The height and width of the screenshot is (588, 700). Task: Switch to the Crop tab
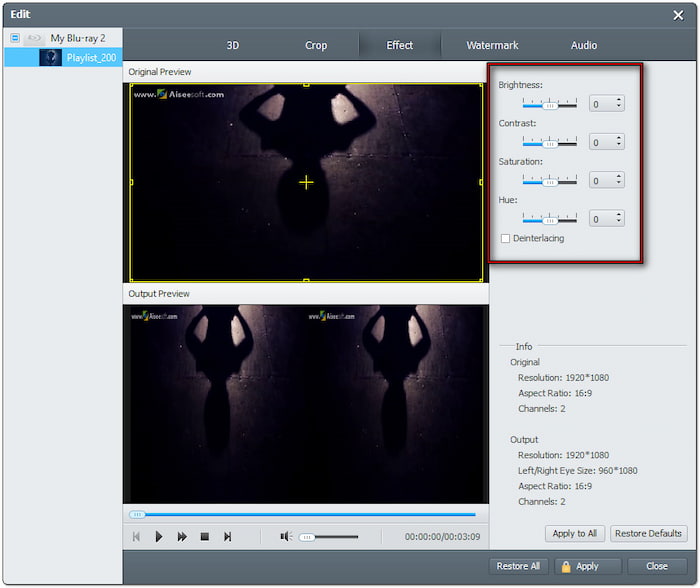pyautogui.click(x=316, y=45)
